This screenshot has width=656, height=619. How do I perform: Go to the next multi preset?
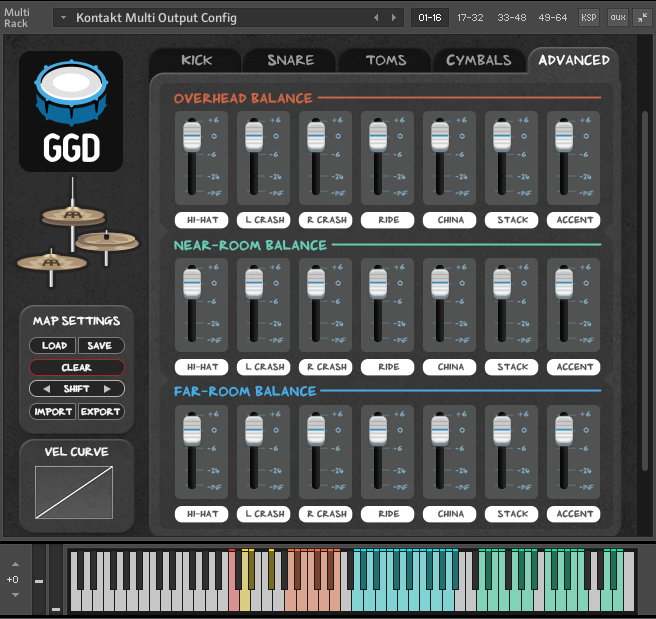click(392, 17)
